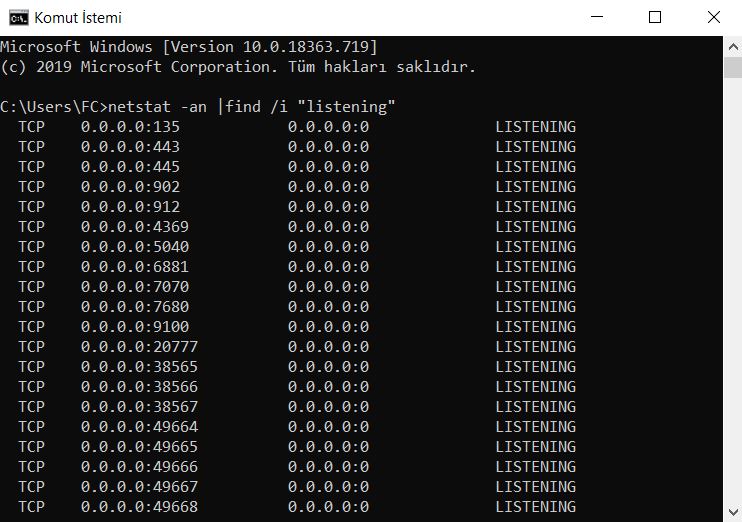742x522 pixels.
Task: Click foreign address on the port 7070 row
Action: point(328,287)
